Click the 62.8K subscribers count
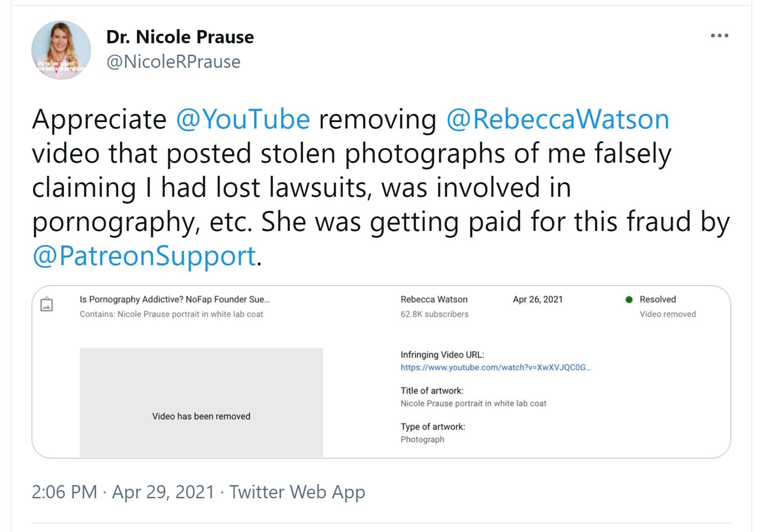 (434, 314)
